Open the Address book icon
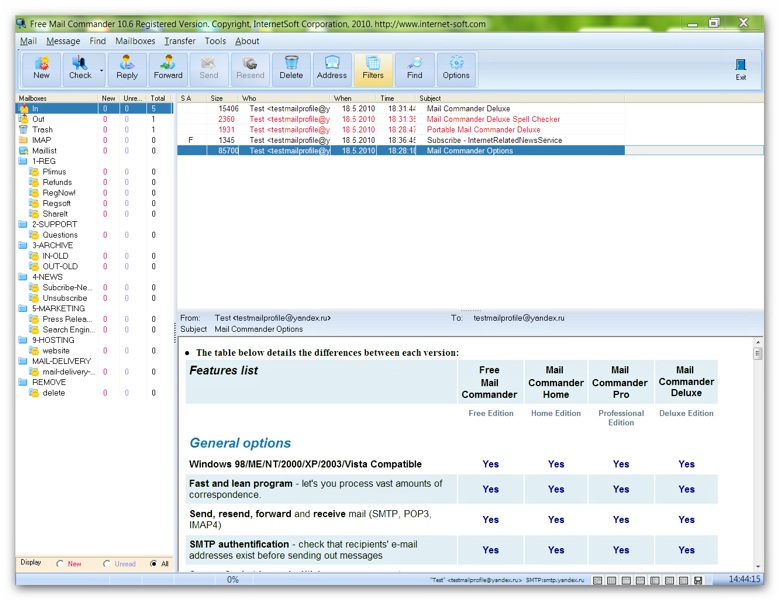This screenshot has width=779, height=600. point(332,69)
